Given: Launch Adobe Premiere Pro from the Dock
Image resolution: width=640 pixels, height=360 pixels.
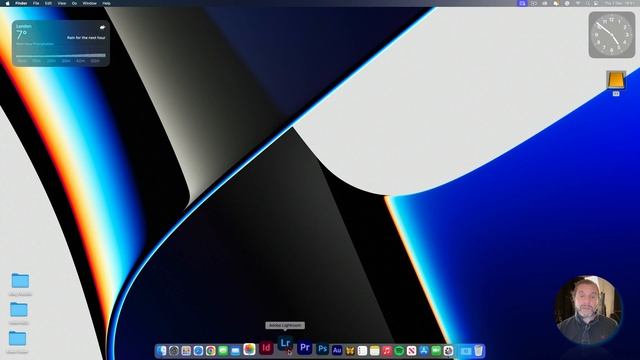Looking at the screenshot, I should click(x=304, y=348).
